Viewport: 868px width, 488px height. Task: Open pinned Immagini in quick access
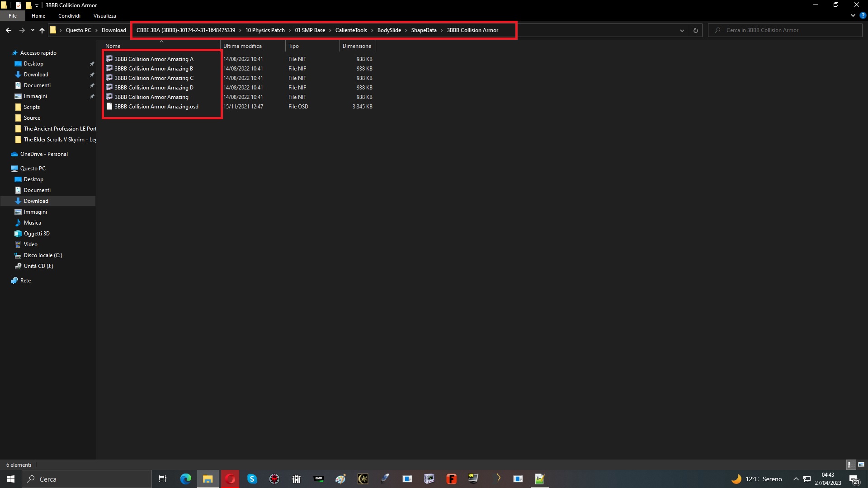point(35,96)
